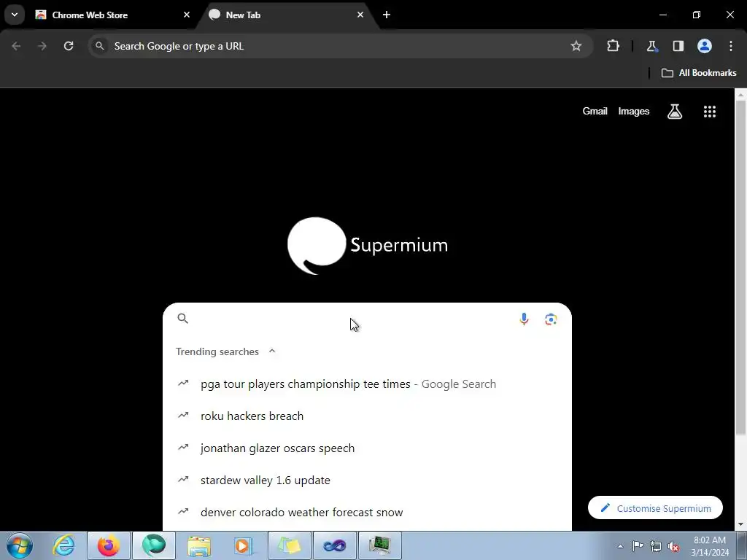Click the page vertical scrollbar thumb
The image size is (747, 560).
click(740, 267)
